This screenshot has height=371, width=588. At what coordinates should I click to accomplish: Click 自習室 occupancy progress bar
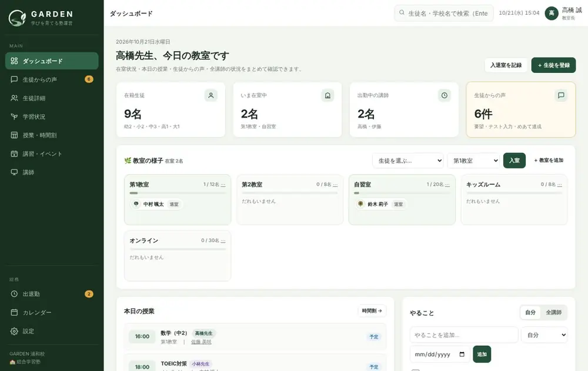402,193
